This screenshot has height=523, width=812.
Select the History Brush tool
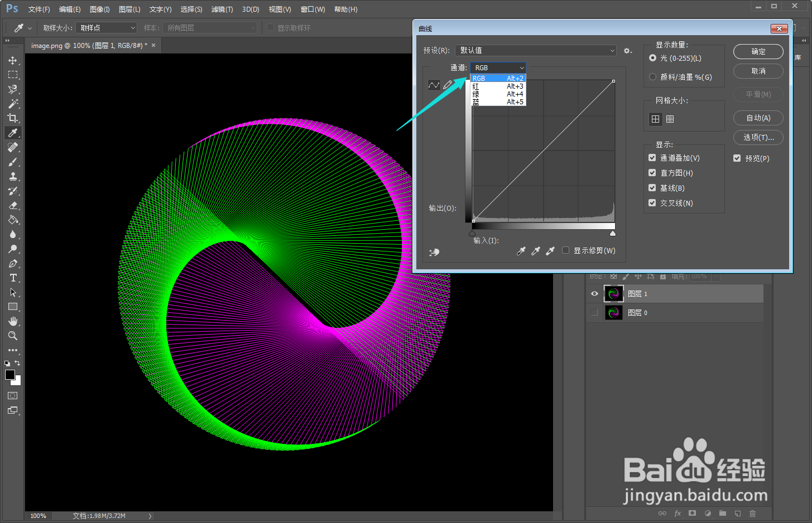click(x=13, y=191)
